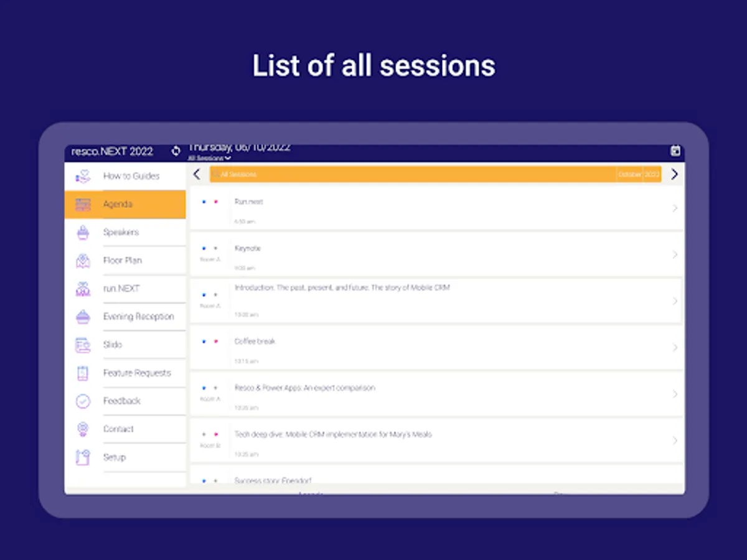Image resolution: width=747 pixels, height=560 pixels.
Task: Click the resco.NEXT 2022 title
Action: point(112,151)
